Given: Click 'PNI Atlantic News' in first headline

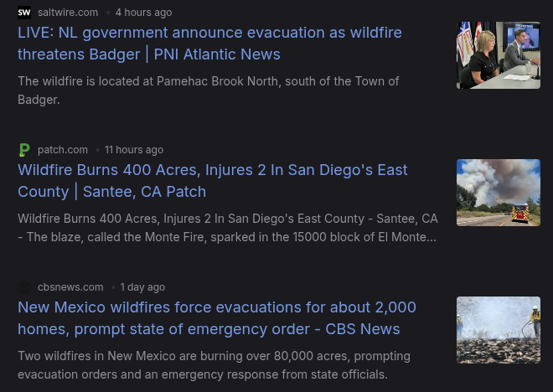Looking at the screenshot, I should pos(217,54).
